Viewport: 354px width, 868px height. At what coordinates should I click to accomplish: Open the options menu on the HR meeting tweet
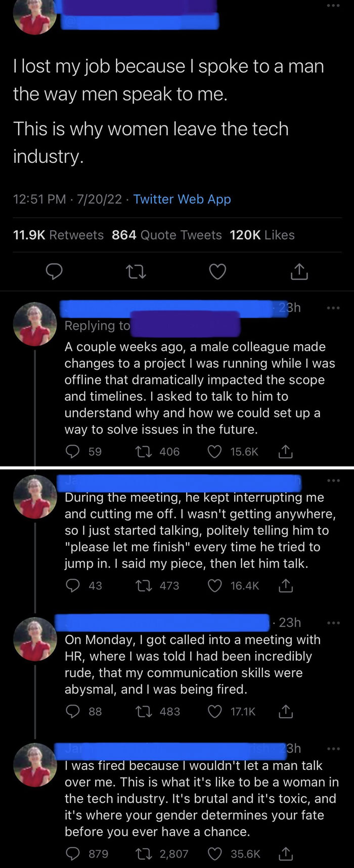[333, 622]
